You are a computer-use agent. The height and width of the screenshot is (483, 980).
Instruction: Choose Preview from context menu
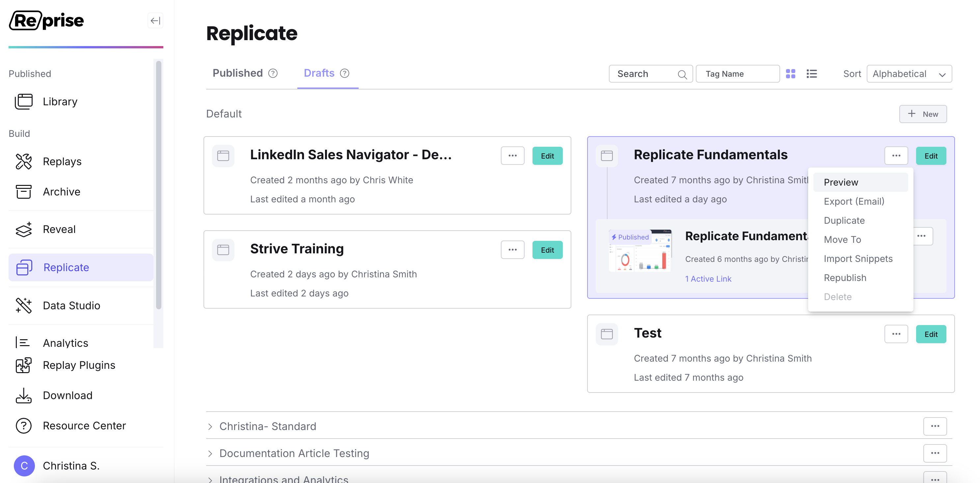coord(860,182)
